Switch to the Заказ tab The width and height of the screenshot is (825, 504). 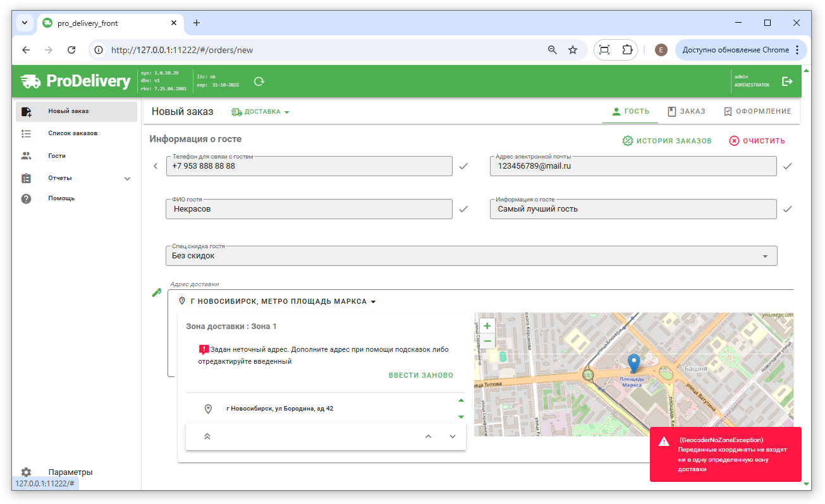(687, 112)
